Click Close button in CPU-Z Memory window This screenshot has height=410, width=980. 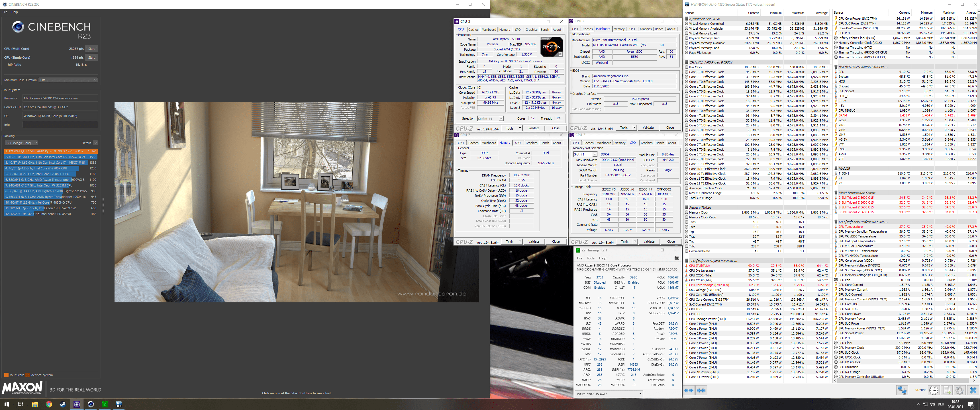pyautogui.click(x=556, y=241)
